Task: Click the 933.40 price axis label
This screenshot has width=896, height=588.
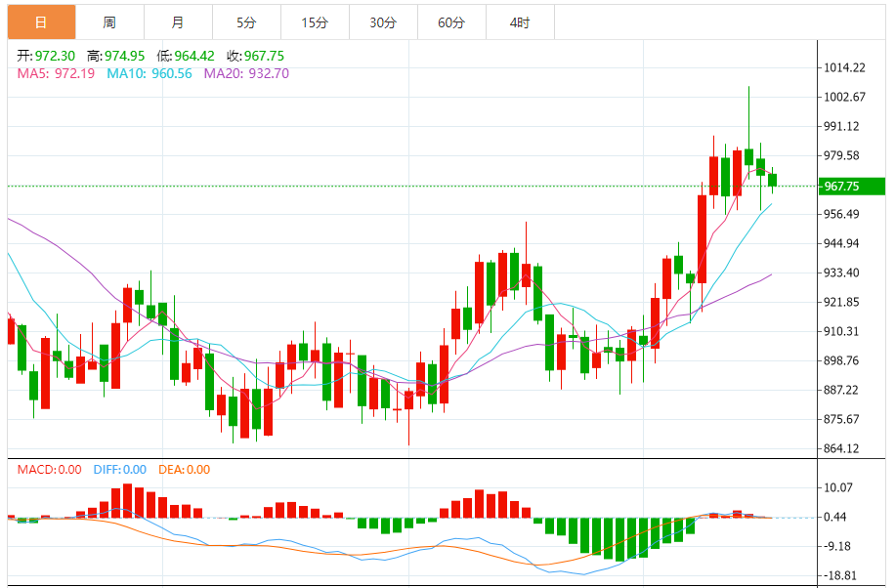Action: pos(841,273)
